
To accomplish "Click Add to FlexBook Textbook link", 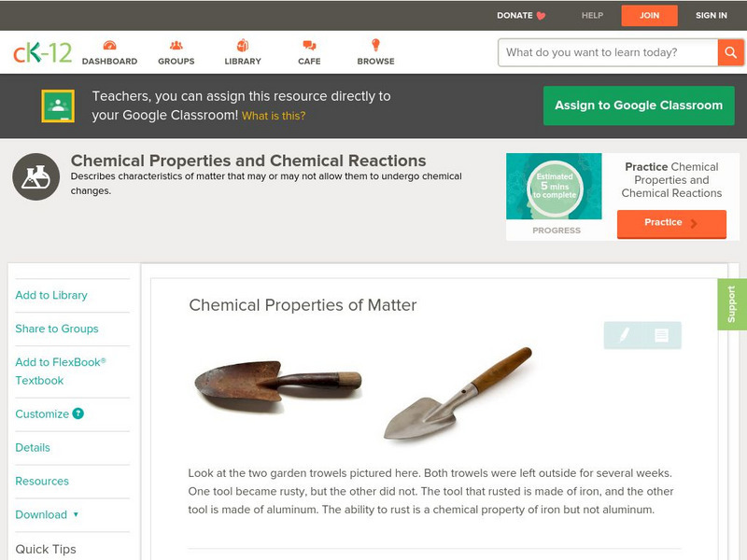I will click(x=61, y=371).
